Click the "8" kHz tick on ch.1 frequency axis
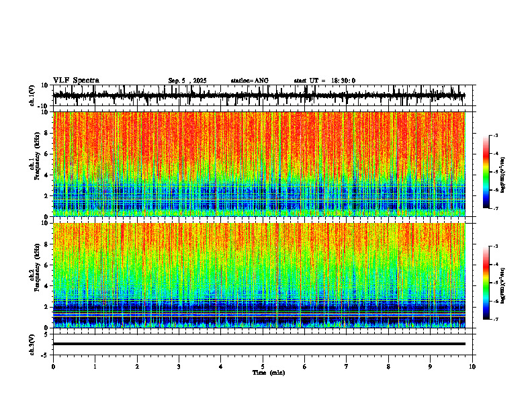 (47, 133)
